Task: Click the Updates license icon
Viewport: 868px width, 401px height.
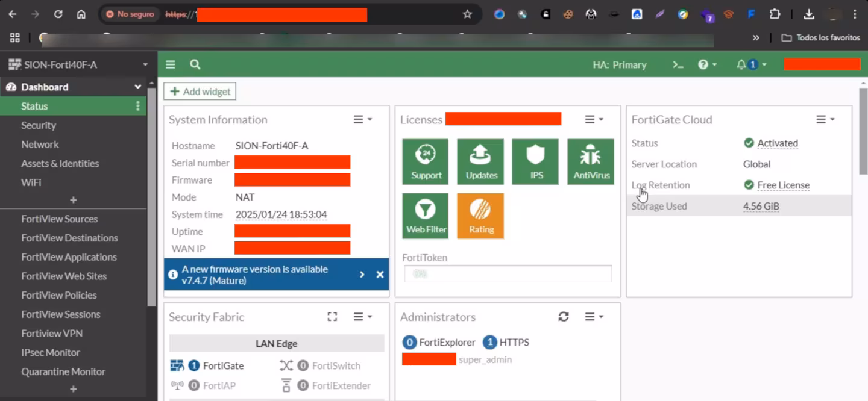Action: click(480, 161)
